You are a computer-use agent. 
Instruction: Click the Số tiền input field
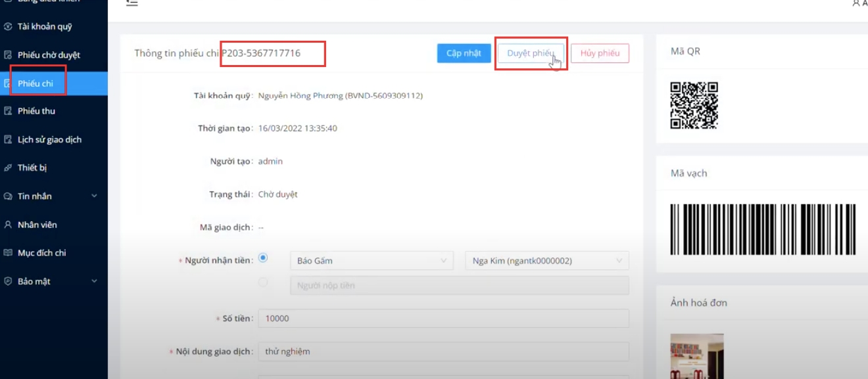443,319
